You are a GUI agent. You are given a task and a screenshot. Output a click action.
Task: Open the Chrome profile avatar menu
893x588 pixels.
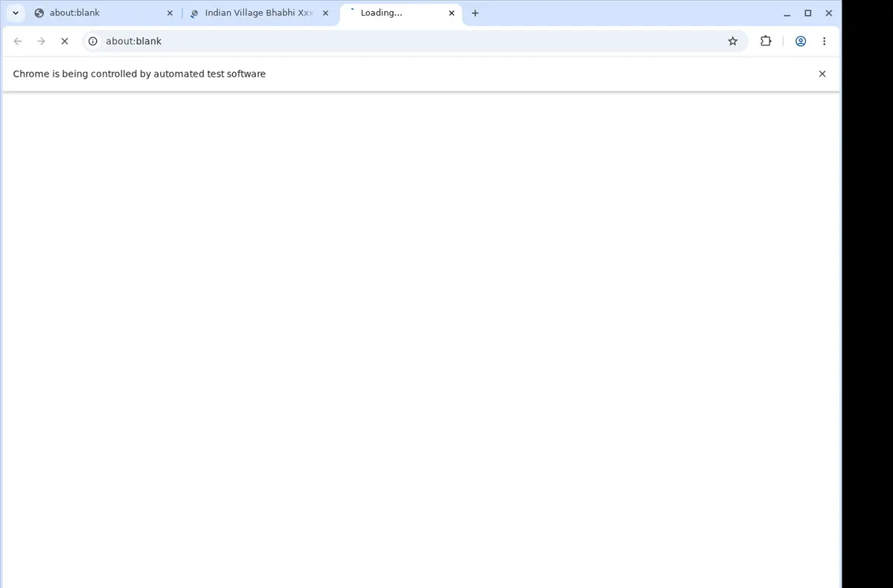[801, 41]
